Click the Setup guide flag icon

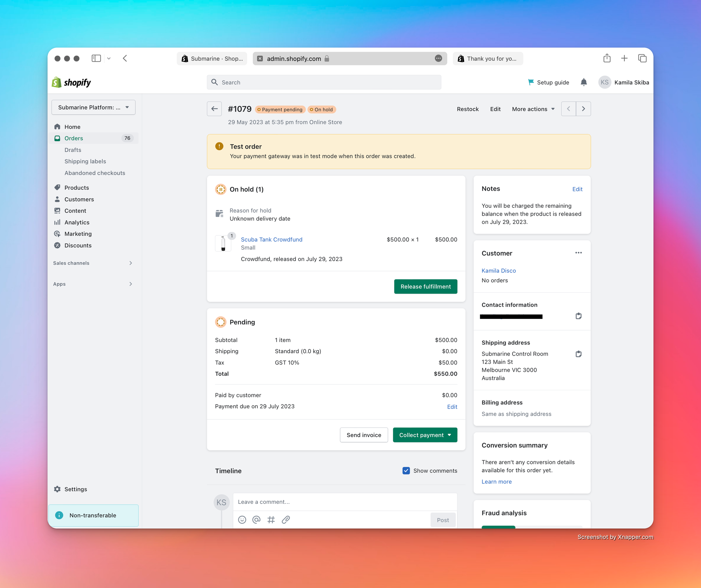[x=531, y=82]
